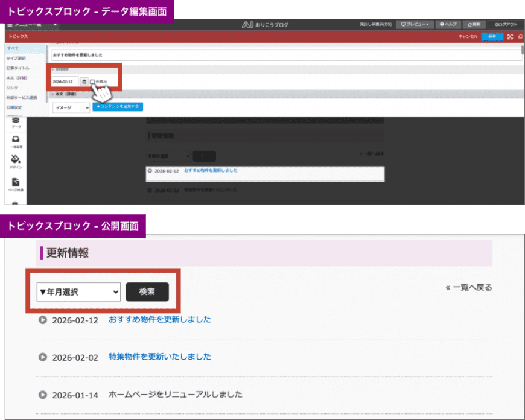
Task: Click the date field showing 2026-02-12
Action: (x=63, y=81)
